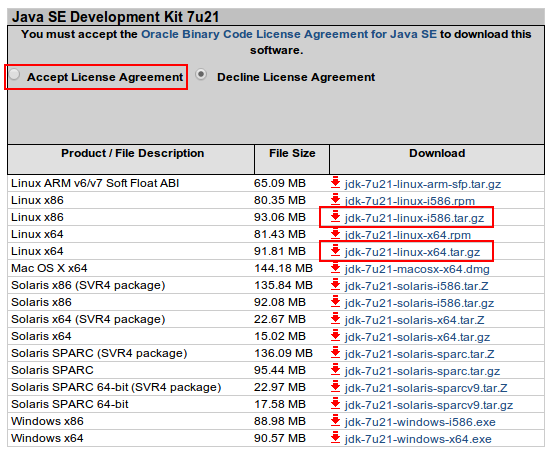The image size is (551, 452).
Task: Download jdk-7u21-linux-arm-sfp.tar.gz link
Action: (x=423, y=184)
